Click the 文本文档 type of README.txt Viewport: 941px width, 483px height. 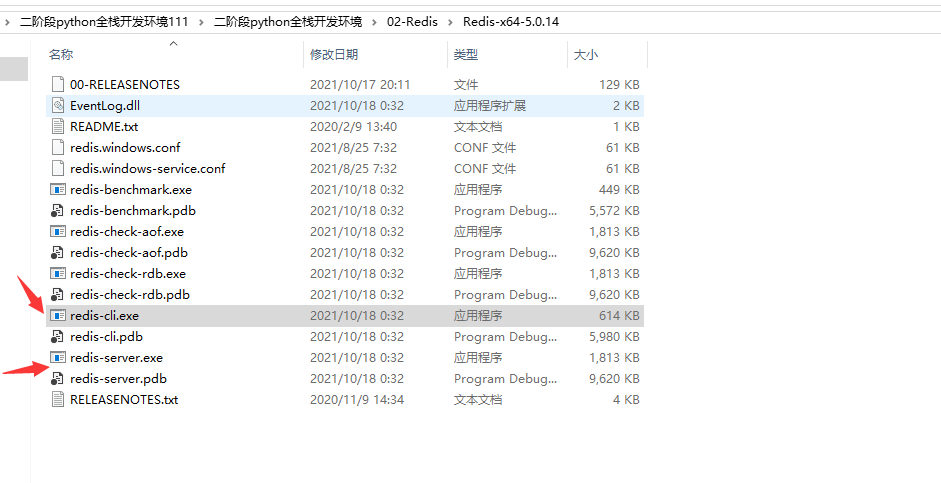[x=478, y=127]
